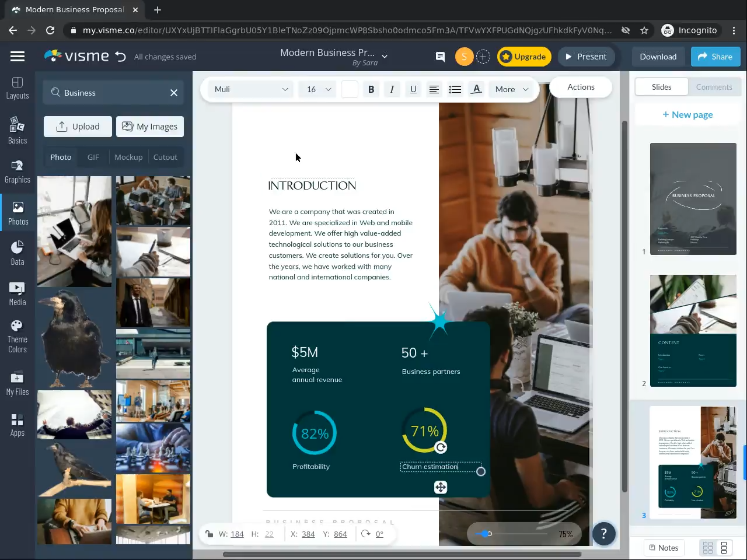Open a new browser tab
The width and height of the screenshot is (747, 560).
tap(158, 9)
